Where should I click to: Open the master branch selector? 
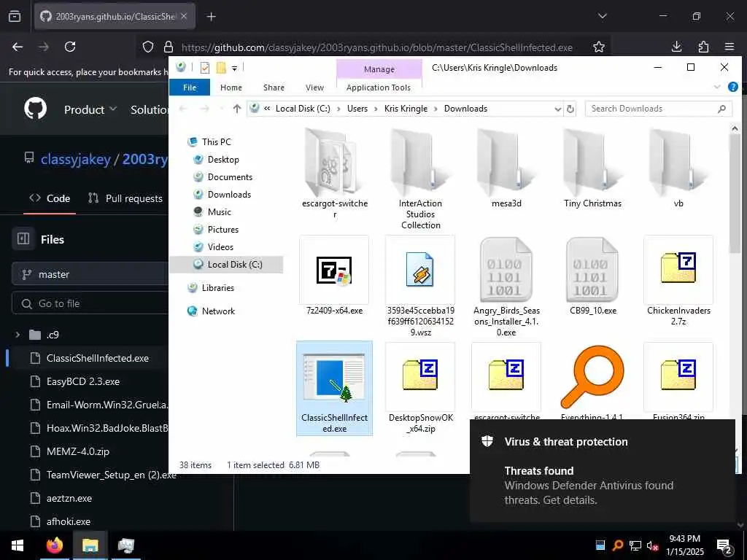(90, 274)
